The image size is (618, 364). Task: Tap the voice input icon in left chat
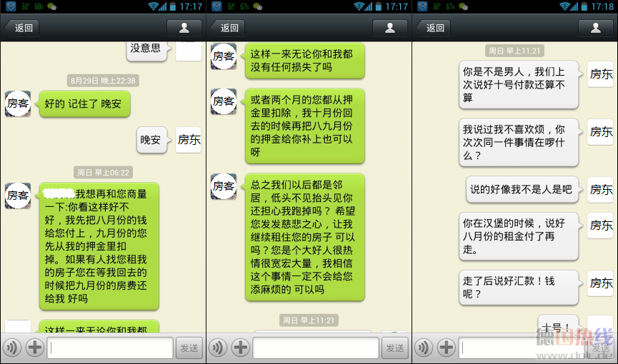[12, 348]
